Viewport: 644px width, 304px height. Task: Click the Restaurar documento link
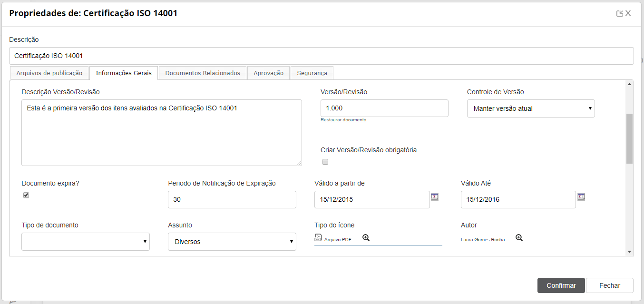pos(343,120)
